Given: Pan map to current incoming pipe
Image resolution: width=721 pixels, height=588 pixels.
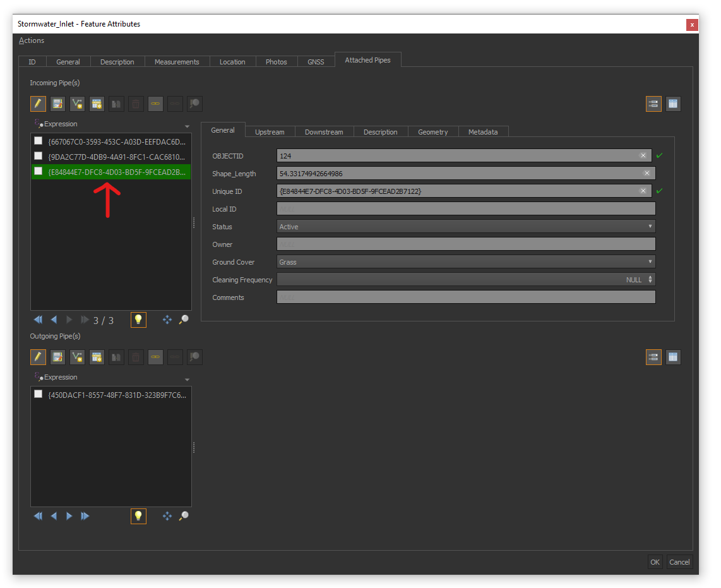Looking at the screenshot, I should (167, 320).
